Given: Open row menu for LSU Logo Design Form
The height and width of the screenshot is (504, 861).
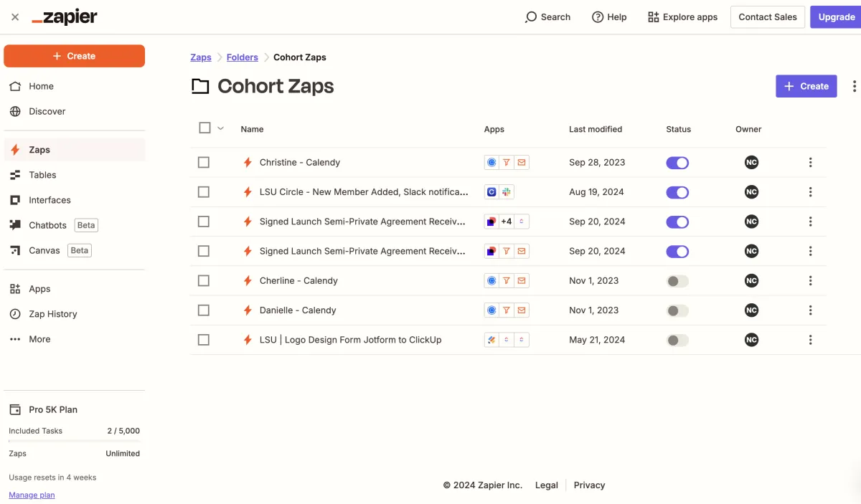Looking at the screenshot, I should pyautogui.click(x=810, y=340).
